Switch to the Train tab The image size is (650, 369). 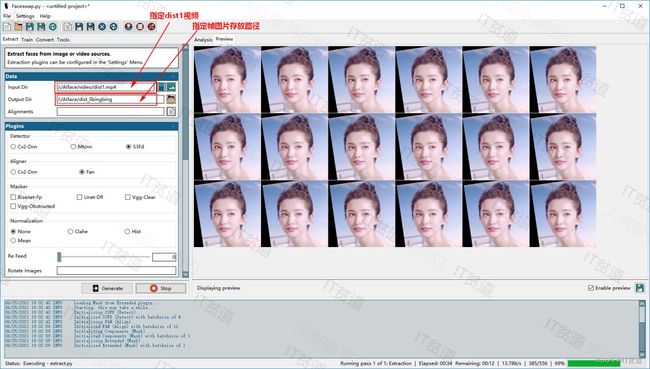click(x=27, y=39)
